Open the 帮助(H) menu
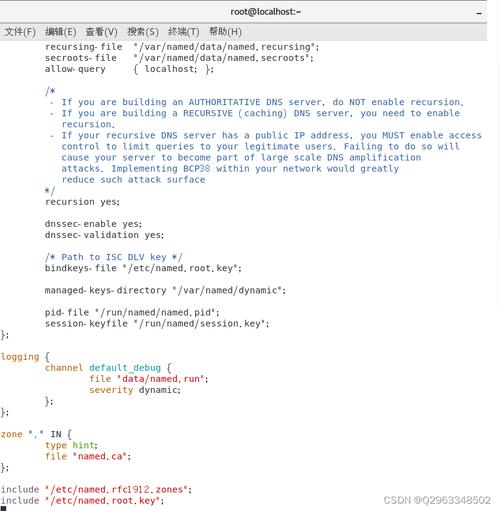The width and height of the screenshot is (500, 511). [225, 32]
